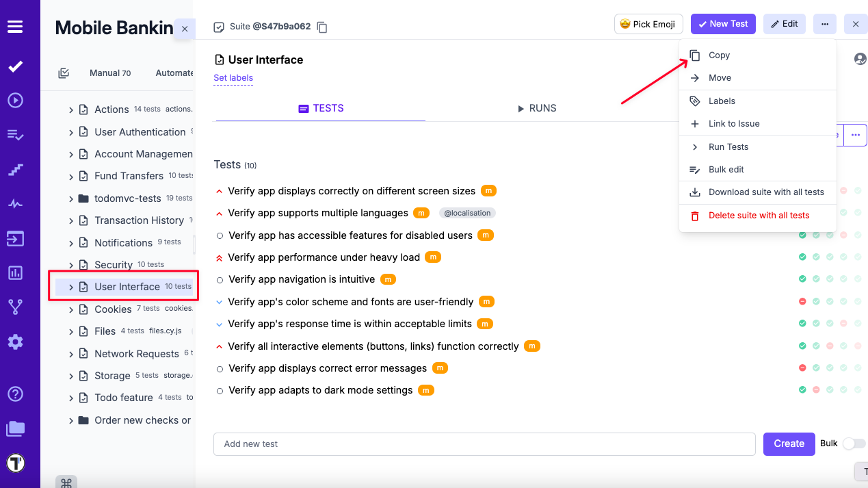The width and height of the screenshot is (868, 488).
Task: Switch to the RUNS tab
Action: point(537,108)
